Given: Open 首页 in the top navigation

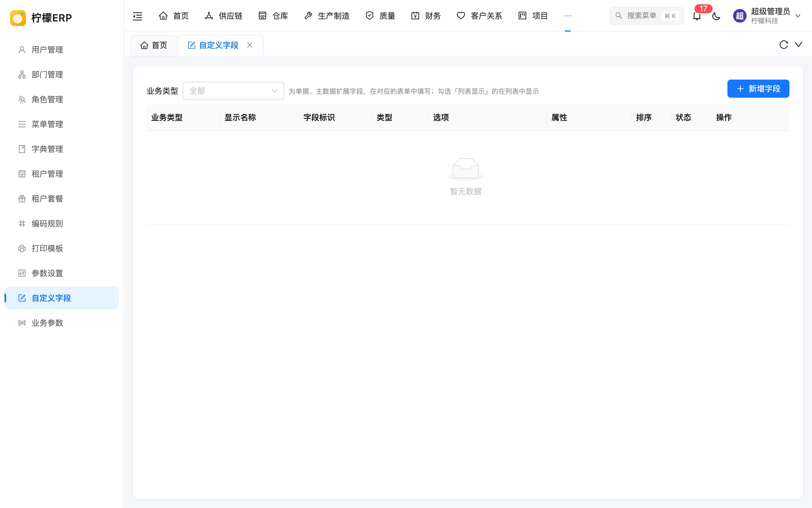Looking at the screenshot, I should [174, 16].
